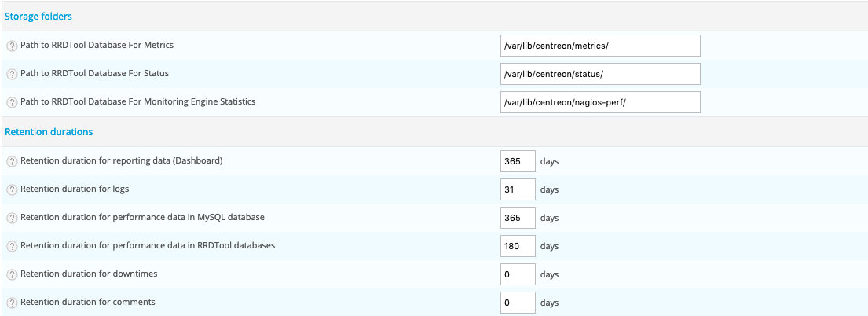Viewport: 868px width, 316px height.
Task: Select the MySQL performance data retention field
Action: (518, 218)
